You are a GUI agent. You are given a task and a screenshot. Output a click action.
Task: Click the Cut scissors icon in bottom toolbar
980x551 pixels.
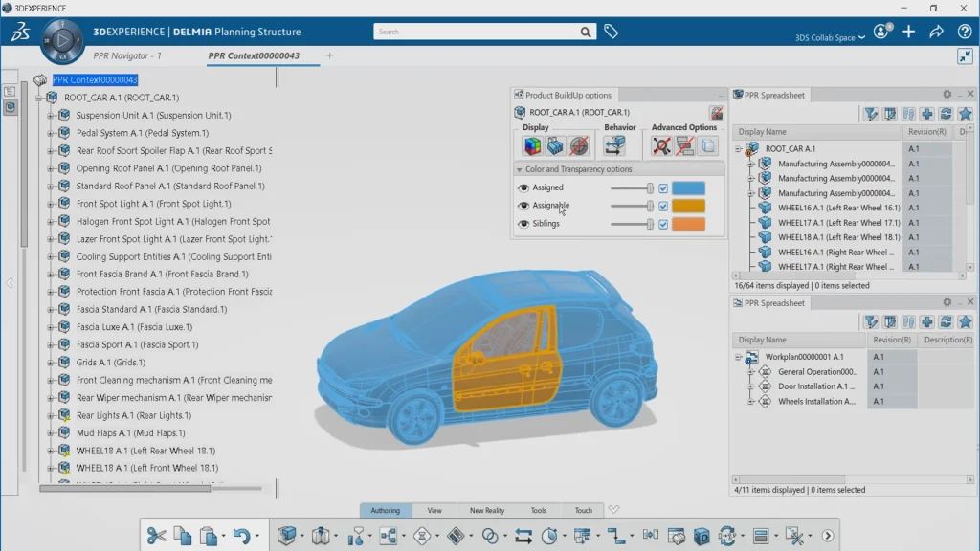[157, 537]
